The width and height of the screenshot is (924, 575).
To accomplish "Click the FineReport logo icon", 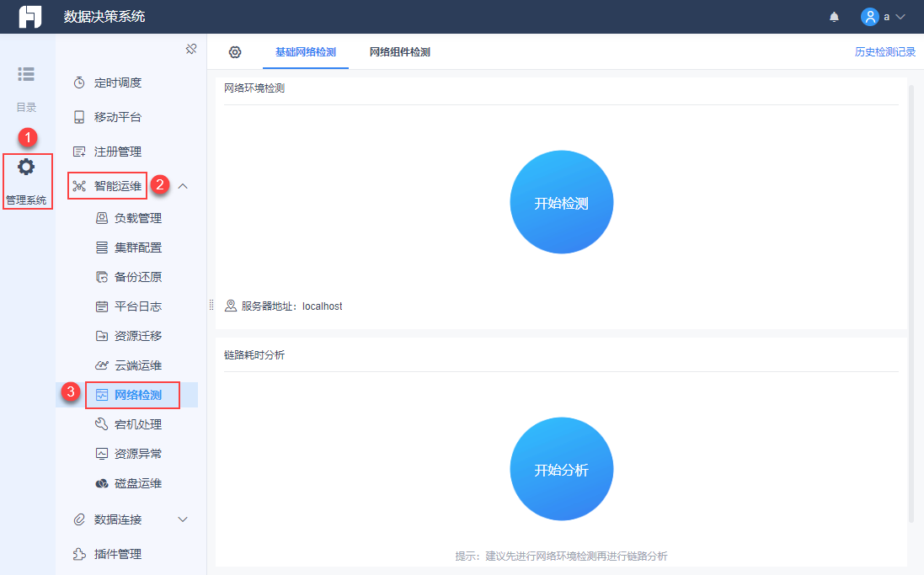I will point(30,17).
